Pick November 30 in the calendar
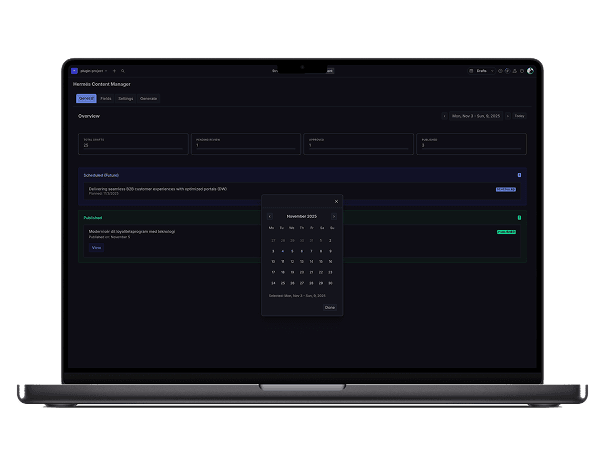 (331, 283)
